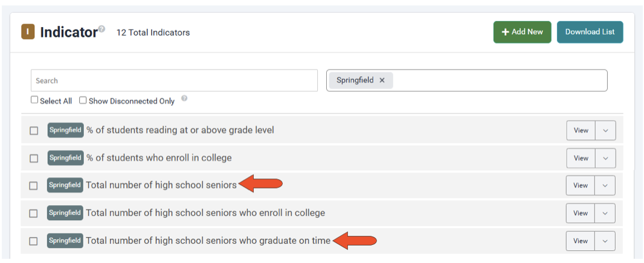This screenshot has width=644, height=263.
Task: Click help icon next to Show Disconnected Only
Action: tap(184, 98)
